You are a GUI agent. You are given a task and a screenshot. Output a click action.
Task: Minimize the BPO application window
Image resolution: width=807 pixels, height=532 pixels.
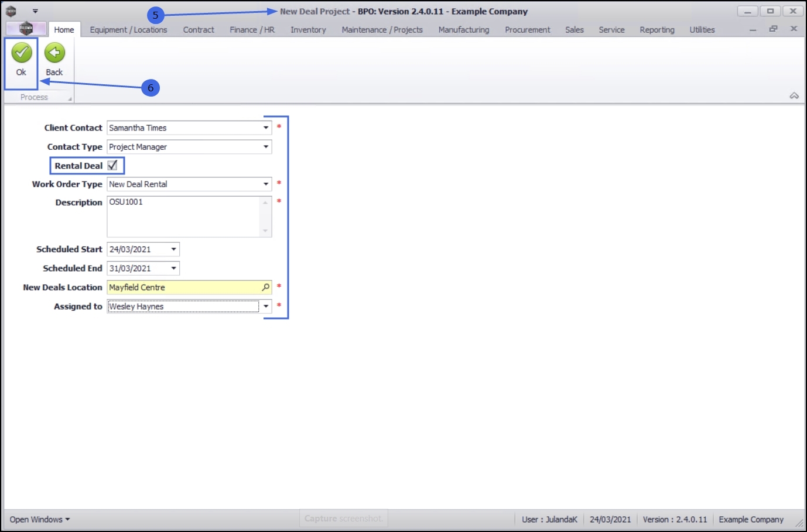click(747, 11)
